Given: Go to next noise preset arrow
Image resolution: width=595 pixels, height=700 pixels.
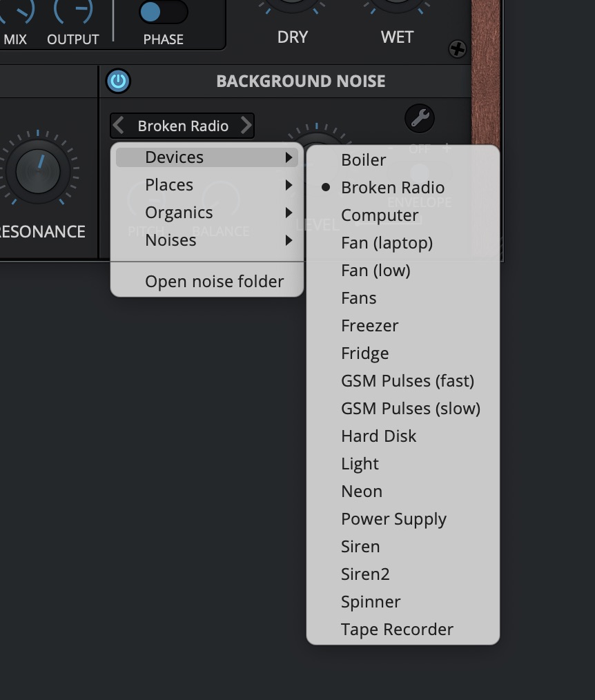Looking at the screenshot, I should (246, 126).
